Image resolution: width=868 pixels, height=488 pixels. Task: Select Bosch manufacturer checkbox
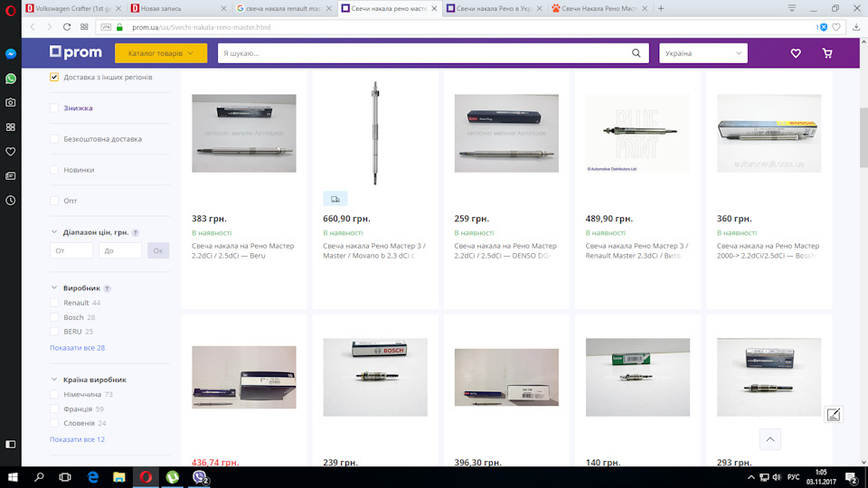click(x=53, y=317)
